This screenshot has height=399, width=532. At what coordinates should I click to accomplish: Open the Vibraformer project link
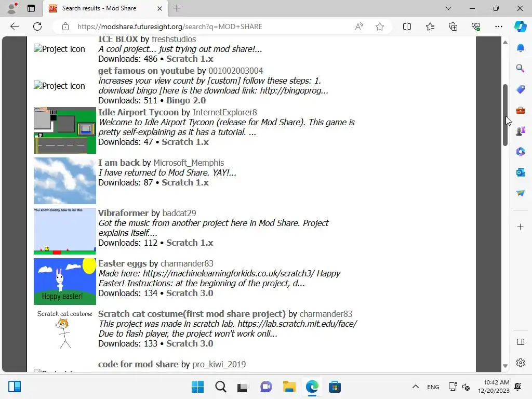coord(123,213)
